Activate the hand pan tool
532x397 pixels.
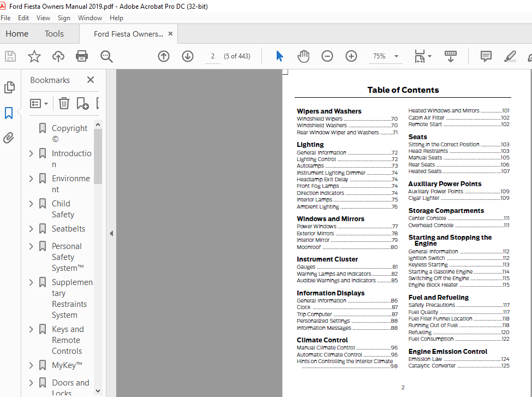(303, 56)
